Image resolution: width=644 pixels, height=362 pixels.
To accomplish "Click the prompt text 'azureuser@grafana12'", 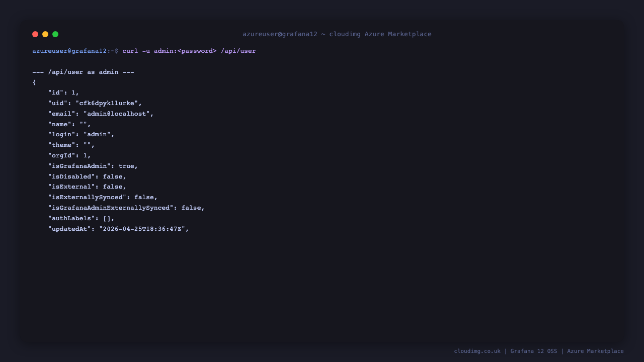I will click(69, 51).
